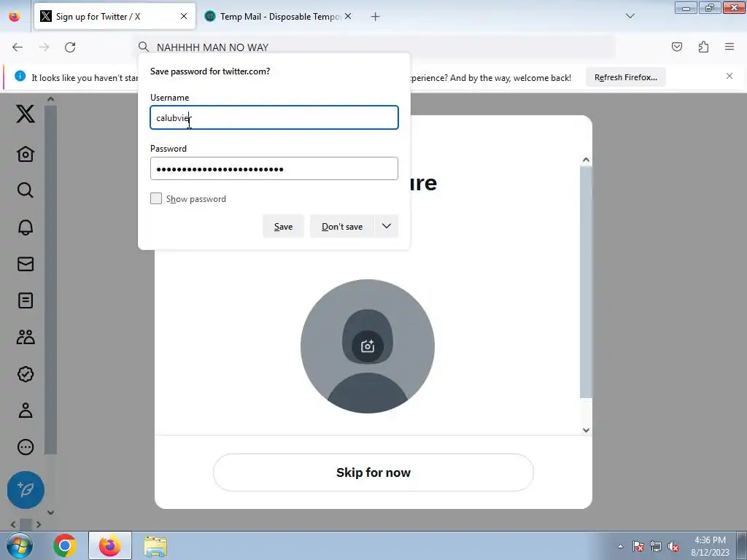747x560 pixels.
Task: Click the horizontal scroll right arrow
Action: pyautogui.click(x=39, y=524)
